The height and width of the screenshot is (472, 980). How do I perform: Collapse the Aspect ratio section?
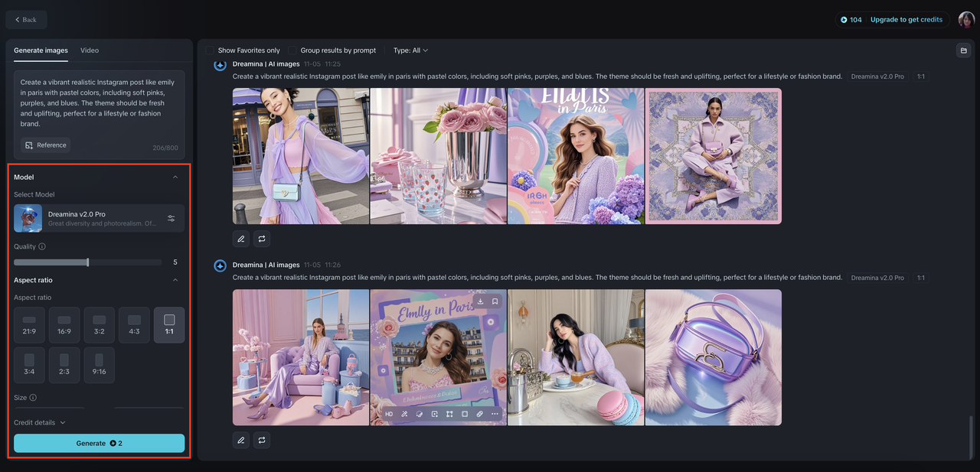175,280
